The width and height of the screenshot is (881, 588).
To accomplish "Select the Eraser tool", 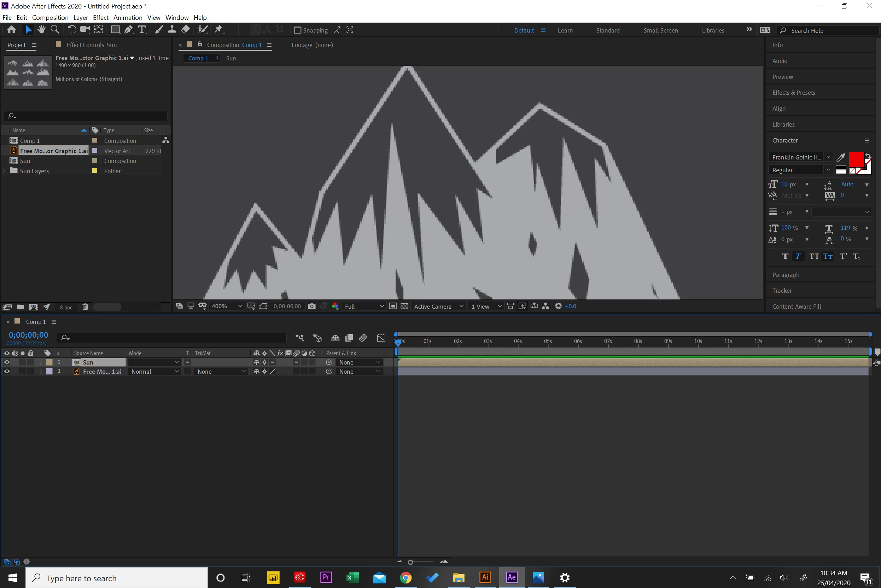I will click(x=186, y=30).
